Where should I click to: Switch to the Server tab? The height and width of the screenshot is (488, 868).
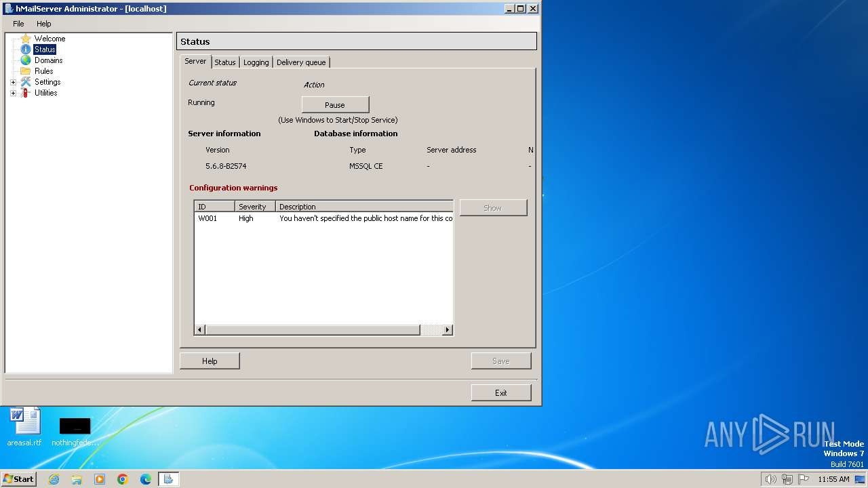click(x=195, y=61)
